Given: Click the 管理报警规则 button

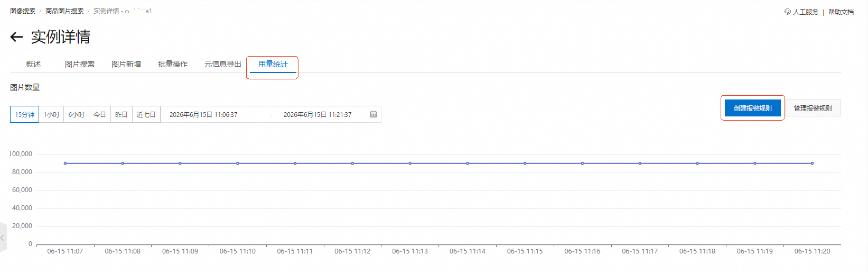Looking at the screenshot, I should [x=813, y=108].
